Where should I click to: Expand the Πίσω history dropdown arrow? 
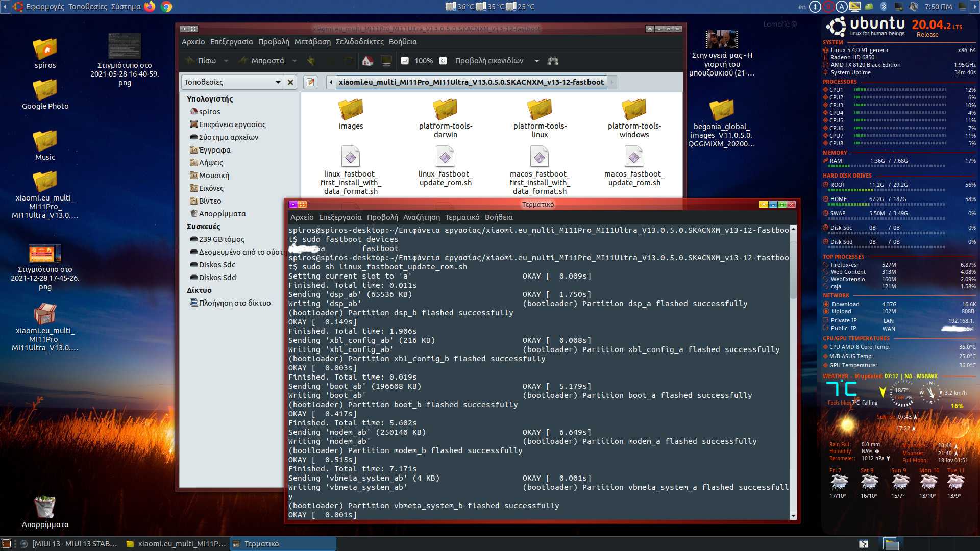coord(226,61)
